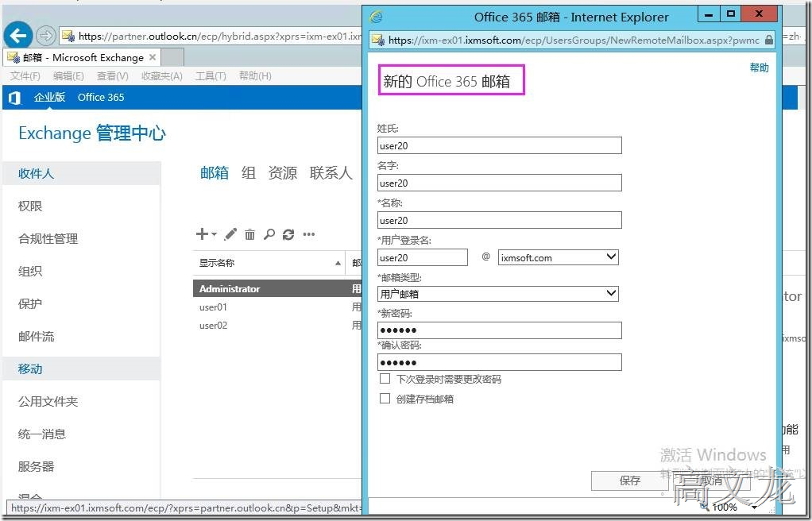812x521 pixels.
Task: Click the lock icon in popup address bar
Action: point(768,40)
